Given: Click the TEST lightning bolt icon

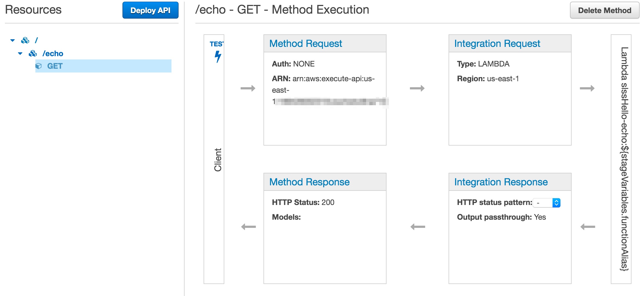Looking at the screenshot, I should (218, 57).
